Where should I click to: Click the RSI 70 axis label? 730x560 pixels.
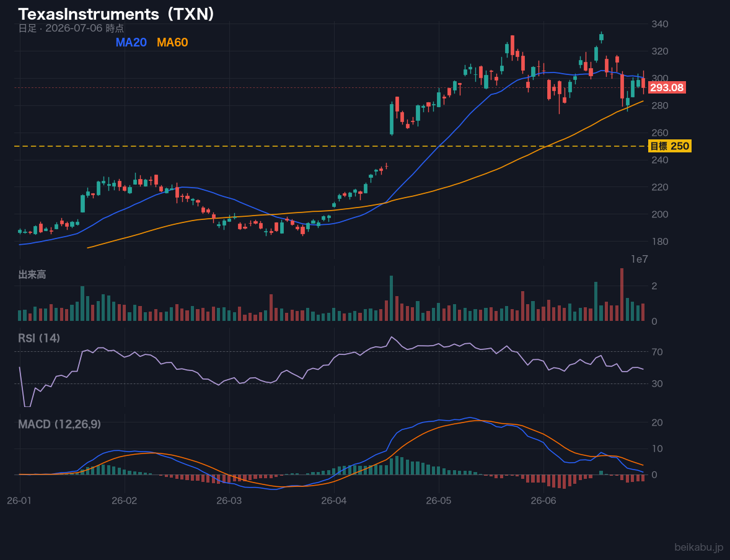(657, 352)
